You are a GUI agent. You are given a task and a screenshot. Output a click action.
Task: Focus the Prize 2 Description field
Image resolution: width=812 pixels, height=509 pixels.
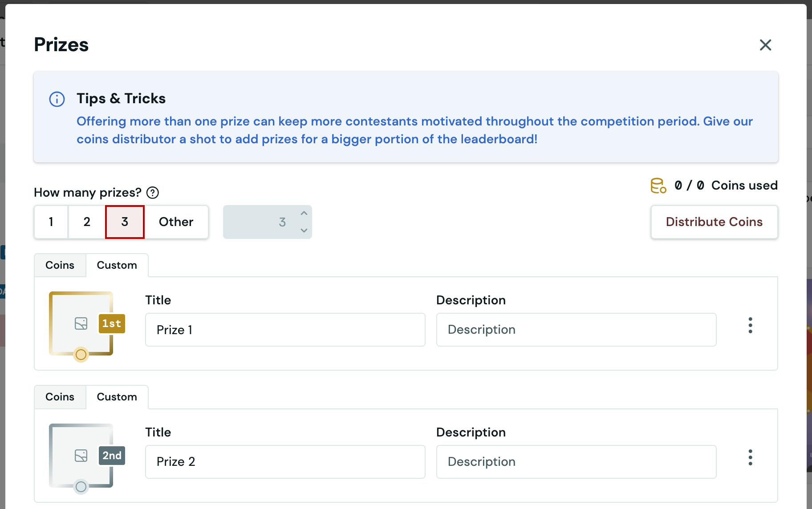click(x=576, y=462)
